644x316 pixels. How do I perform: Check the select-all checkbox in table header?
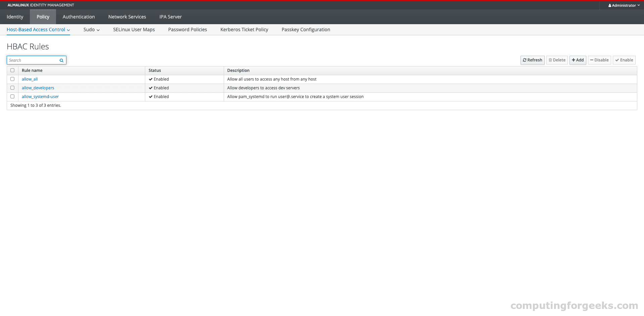coord(12,70)
